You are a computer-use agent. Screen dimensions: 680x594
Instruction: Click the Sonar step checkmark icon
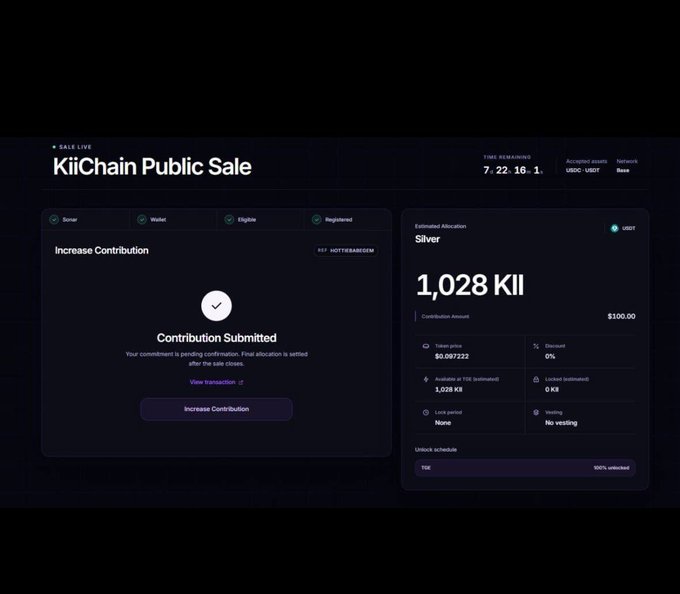pos(54,219)
